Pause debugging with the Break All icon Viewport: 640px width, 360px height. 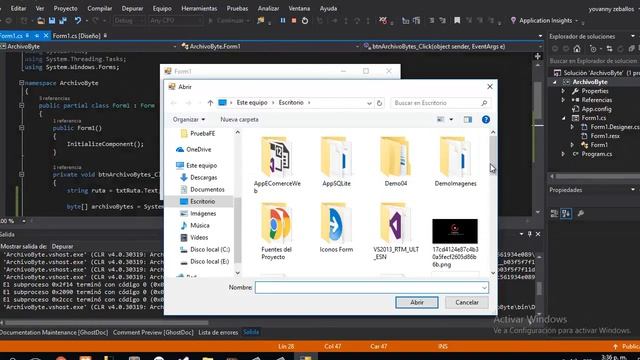pos(283,20)
